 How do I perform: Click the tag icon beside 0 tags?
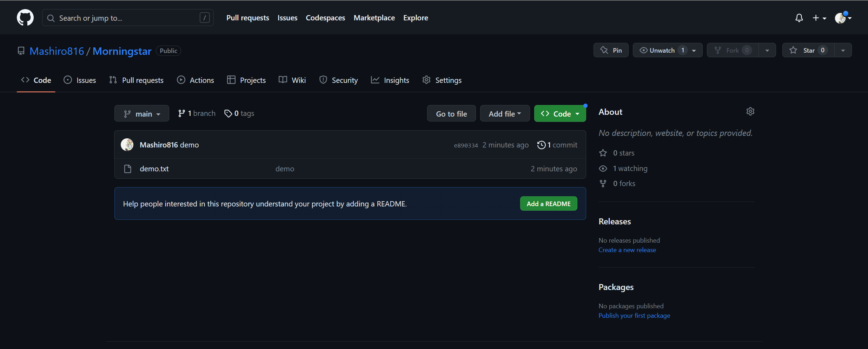coord(228,113)
